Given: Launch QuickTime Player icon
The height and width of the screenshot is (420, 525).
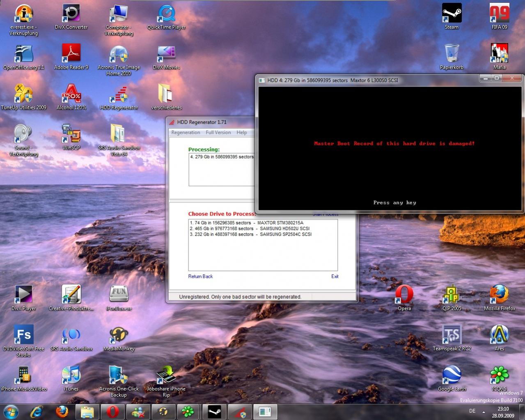Looking at the screenshot, I should point(166,14).
